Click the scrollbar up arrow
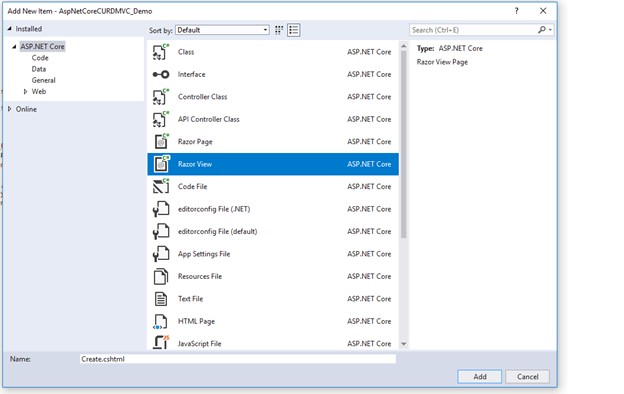Viewport: 624px width, 394px height. pyautogui.click(x=404, y=46)
